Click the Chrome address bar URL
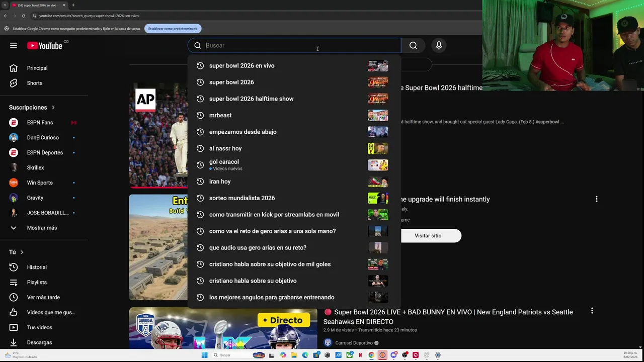The height and width of the screenshot is (362, 644). pyautogui.click(x=89, y=16)
